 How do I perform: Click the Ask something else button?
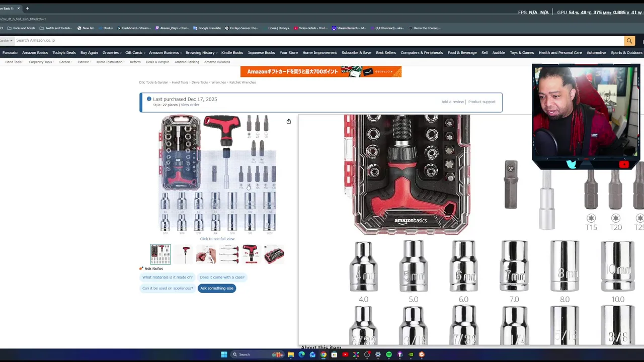pyautogui.click(x=217, y=288)
